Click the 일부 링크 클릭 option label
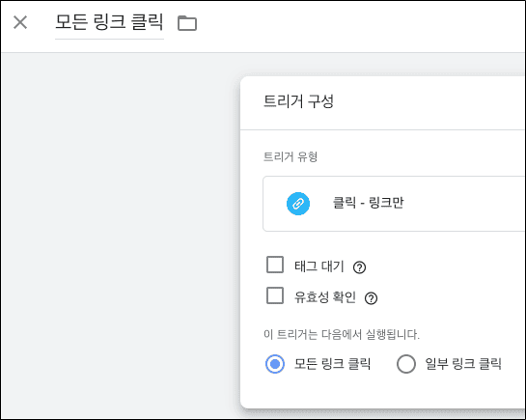This screenshot has width=526, height=420. [463, 364]
